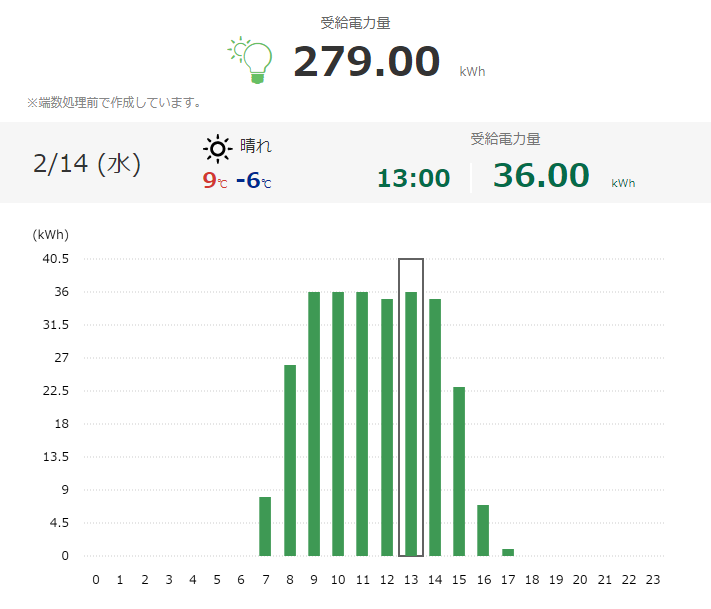Click the 279.00 total kWh value
Screen dimensions: 711x609
coord(367,61)
